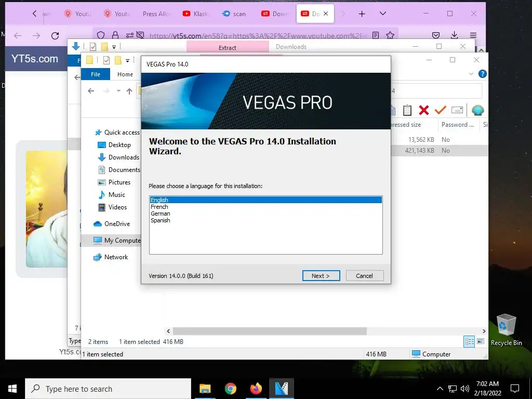532x399 pixels.
Task: Click Next in the VEGAS Pro installer
Action: (321, 276)
